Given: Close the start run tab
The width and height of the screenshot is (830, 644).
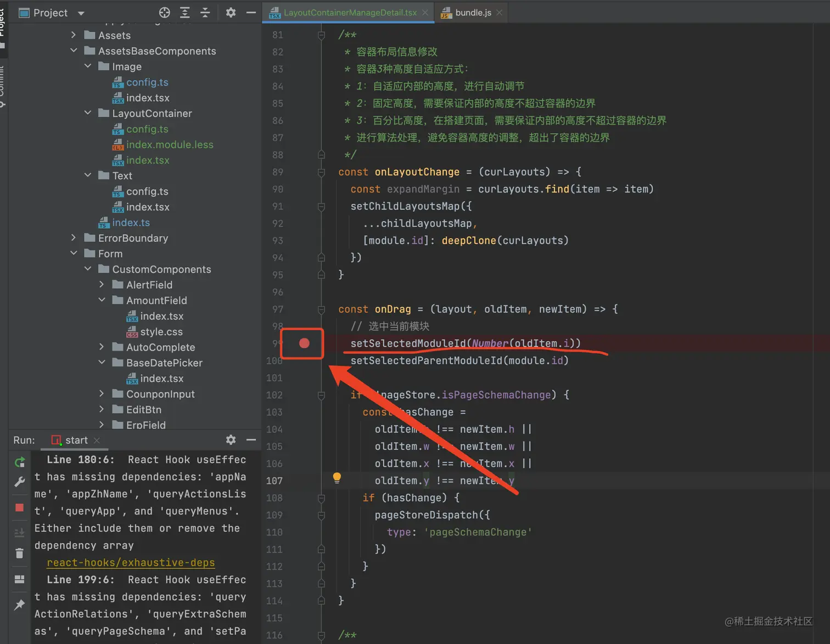Looking at the screenshot, I should point(97,440).
